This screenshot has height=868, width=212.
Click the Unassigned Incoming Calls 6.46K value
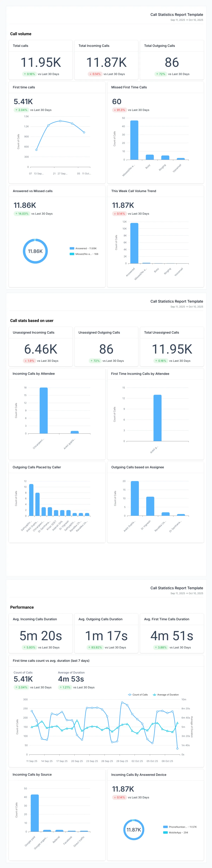point(41,349)
